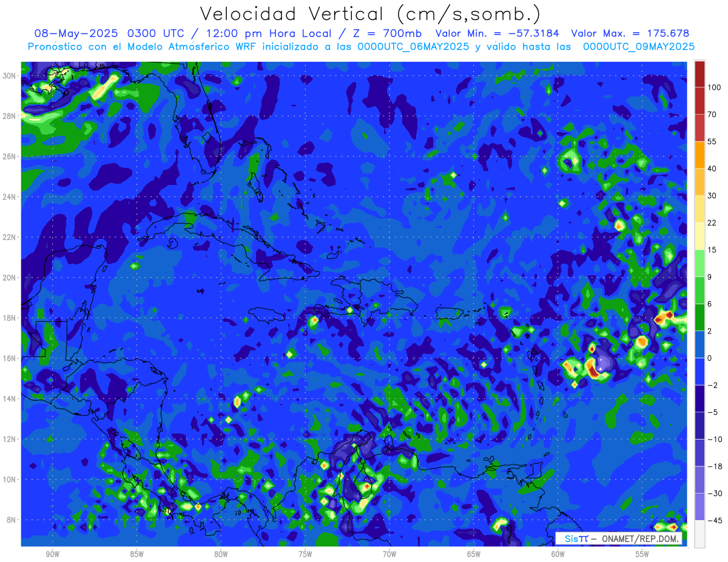Click the 55W longitude label
Viewport: 728px width, 562px height.
642,554
